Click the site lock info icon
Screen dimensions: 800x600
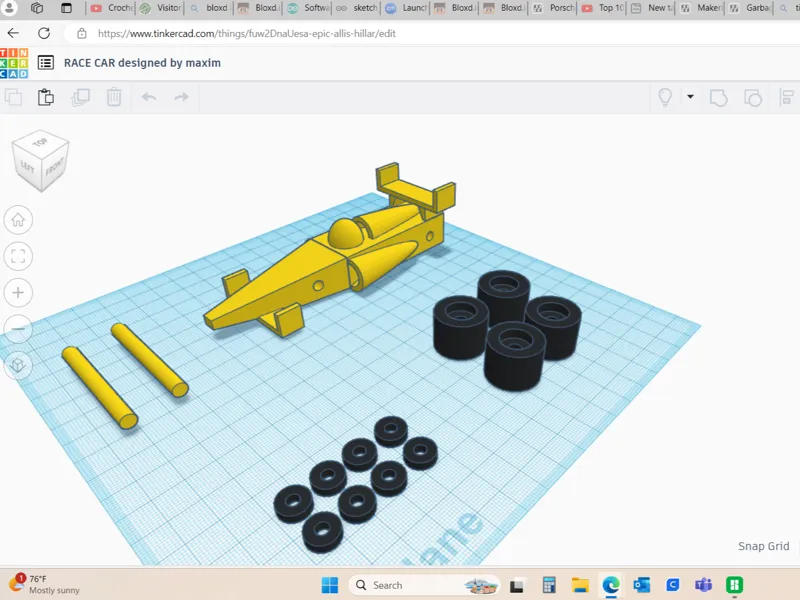tap(82, 34)
